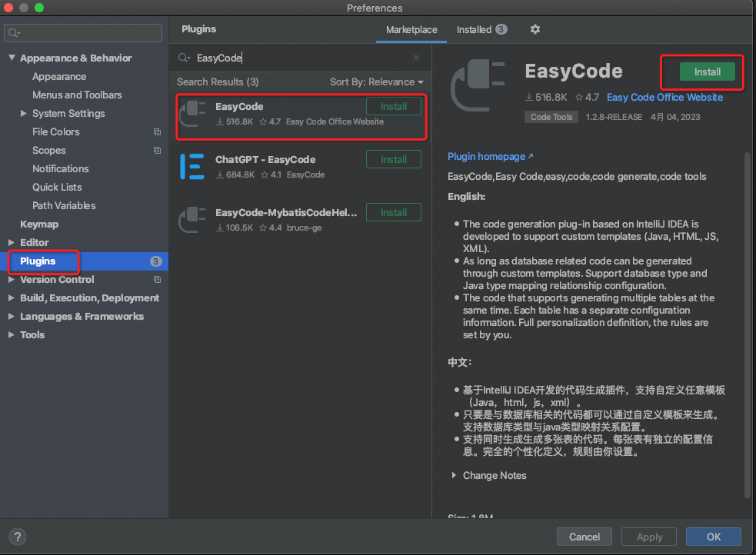The image size is (756, 555).
Task: Click the large EasyCode plug logo
Action: pos(478,86)
